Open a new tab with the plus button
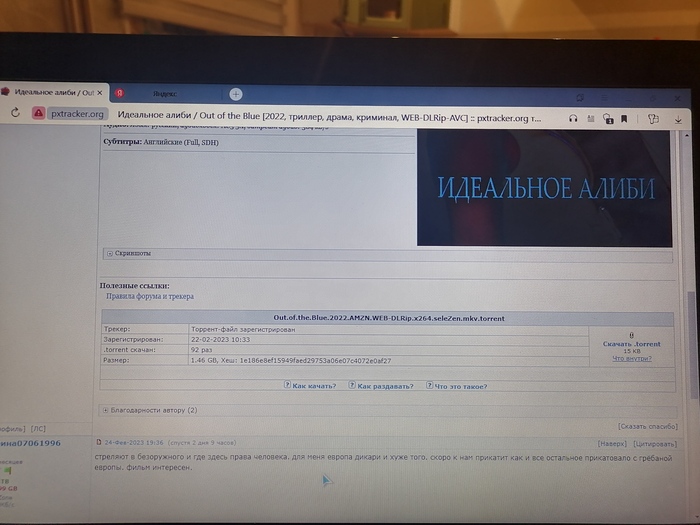This screenshot has height=525, width=700. tap(236, 94)
